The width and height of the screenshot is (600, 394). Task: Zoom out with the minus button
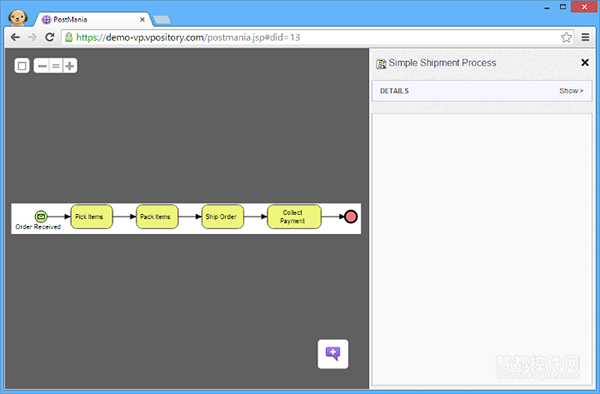tap(42, 66)
